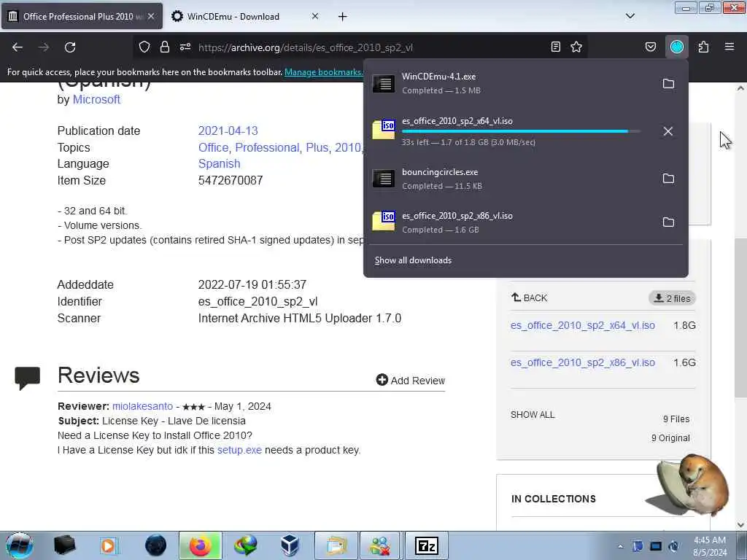Open Firefox hamburger application menu

click(729, 47)
